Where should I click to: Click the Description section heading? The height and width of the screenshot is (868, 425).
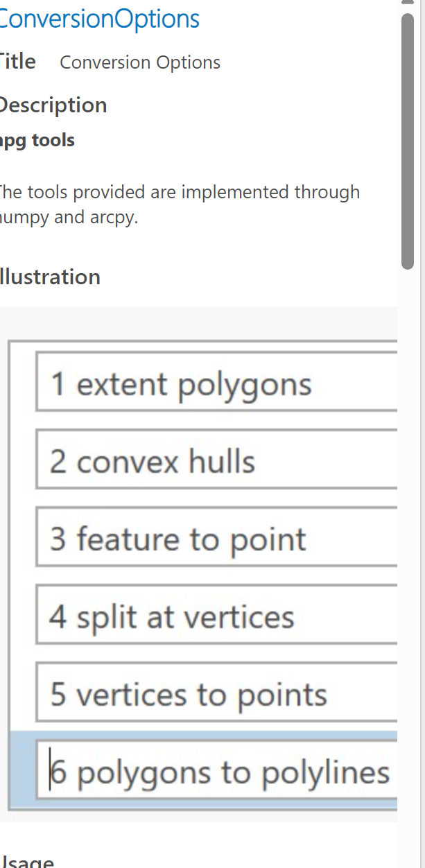click(x=52, y=105)
